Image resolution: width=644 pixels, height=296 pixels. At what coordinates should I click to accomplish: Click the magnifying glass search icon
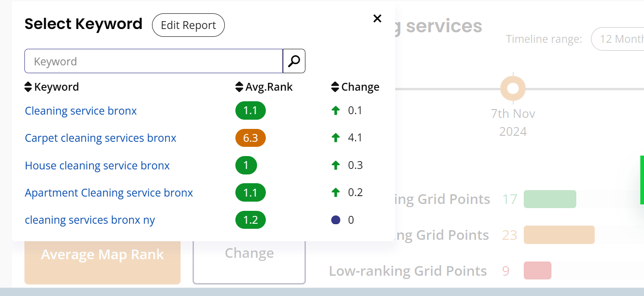tap(294, 61)
